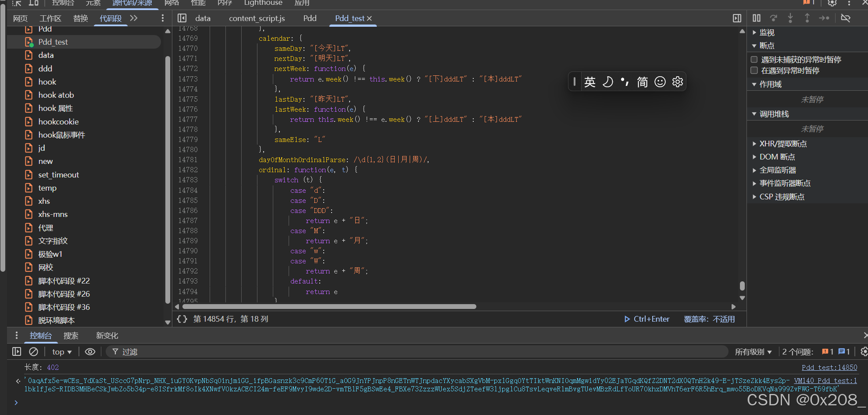The width and height of the screenshot is (868, 415).
Task: Switch to content_script.js tab
Action: (257, 18)
